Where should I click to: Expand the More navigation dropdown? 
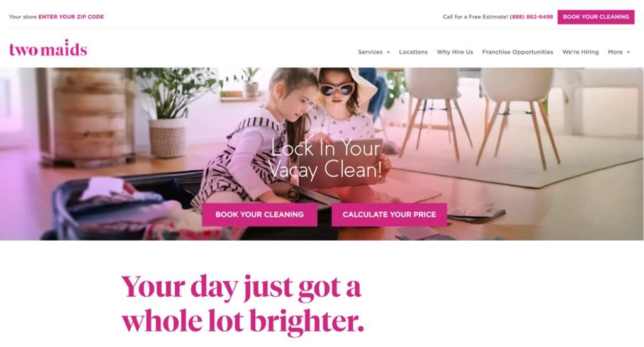[x=619, y=52]
